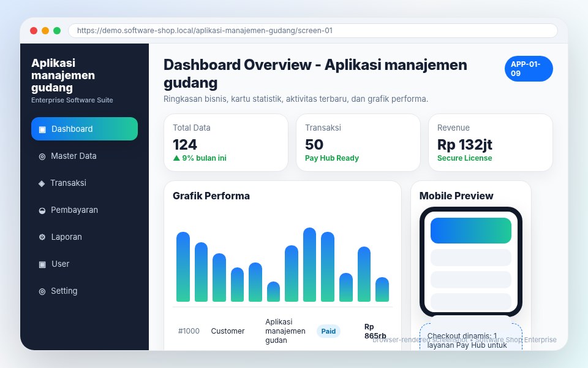Open the Laporan section
The height and width of the screenshot is (368, 588).
tap(85, 237)
